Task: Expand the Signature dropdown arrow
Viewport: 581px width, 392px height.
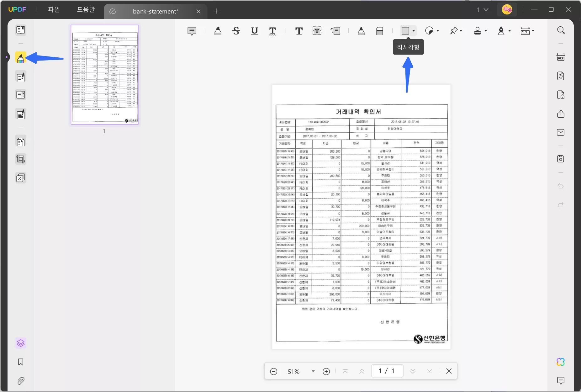Action: click(510, 31)
